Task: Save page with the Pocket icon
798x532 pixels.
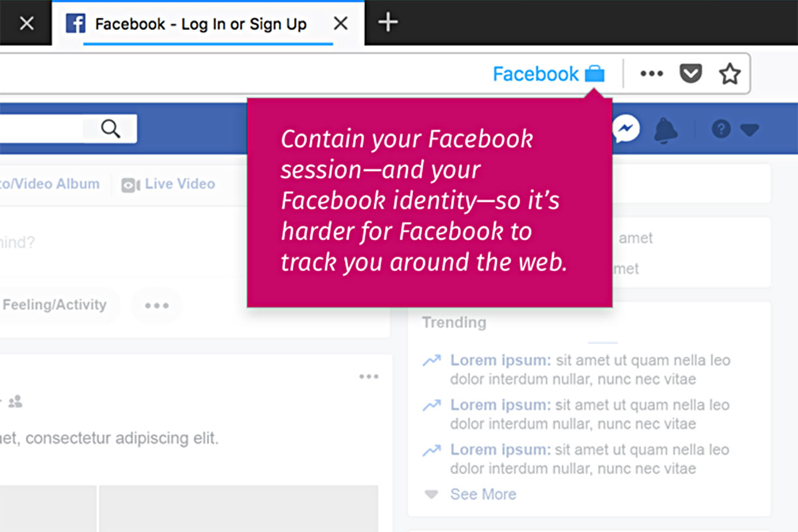Action: click(x=690, y=74)
